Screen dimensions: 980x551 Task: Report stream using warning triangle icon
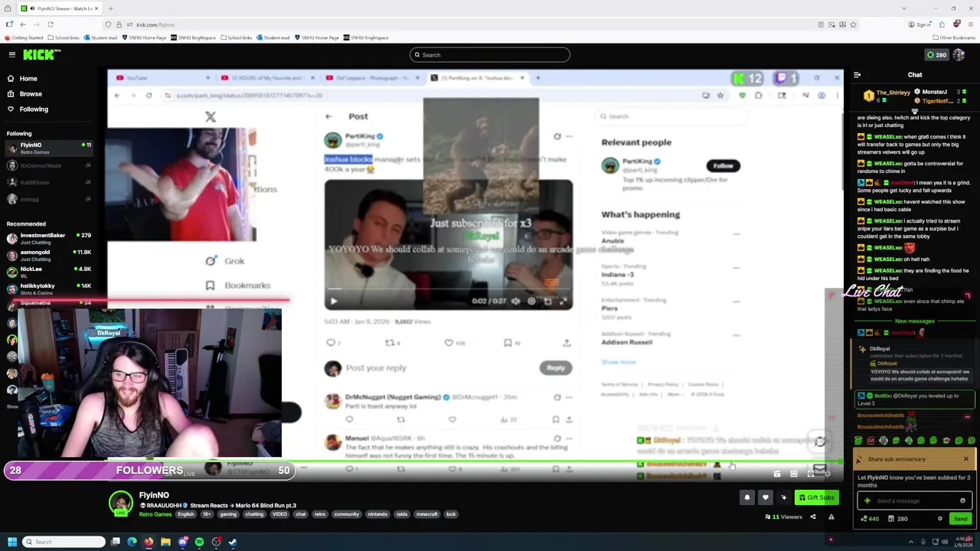pos(831,517)
